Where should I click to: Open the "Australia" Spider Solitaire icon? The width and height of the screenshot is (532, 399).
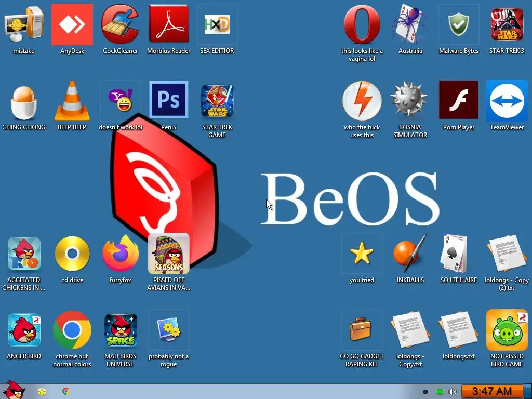click(410, 24)
